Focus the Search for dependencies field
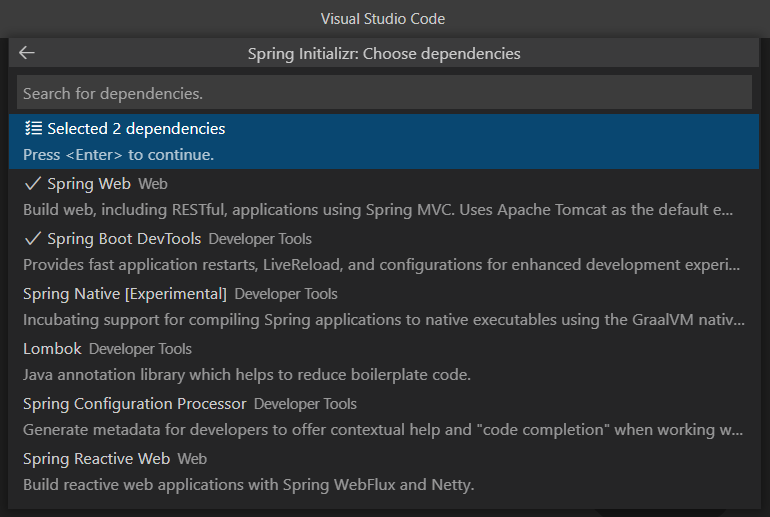This screenshot has height=517, width=770. click(384, 93)
